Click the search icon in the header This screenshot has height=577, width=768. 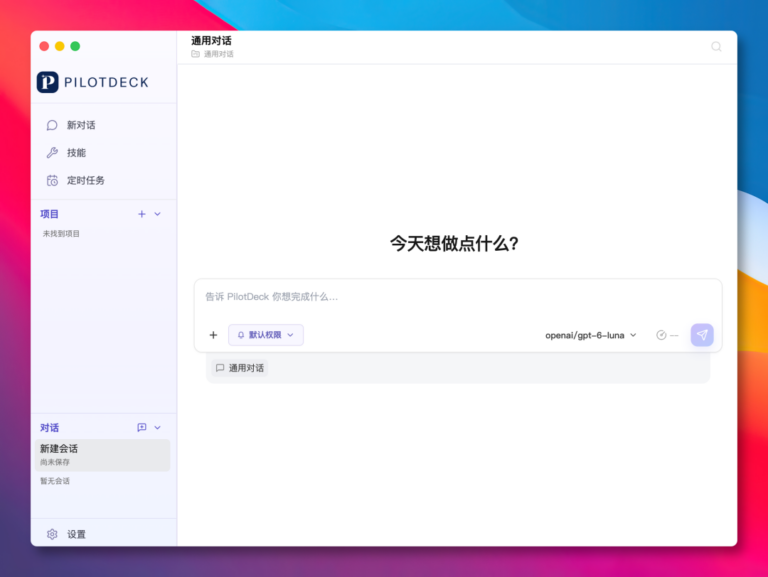pos(716,47)
